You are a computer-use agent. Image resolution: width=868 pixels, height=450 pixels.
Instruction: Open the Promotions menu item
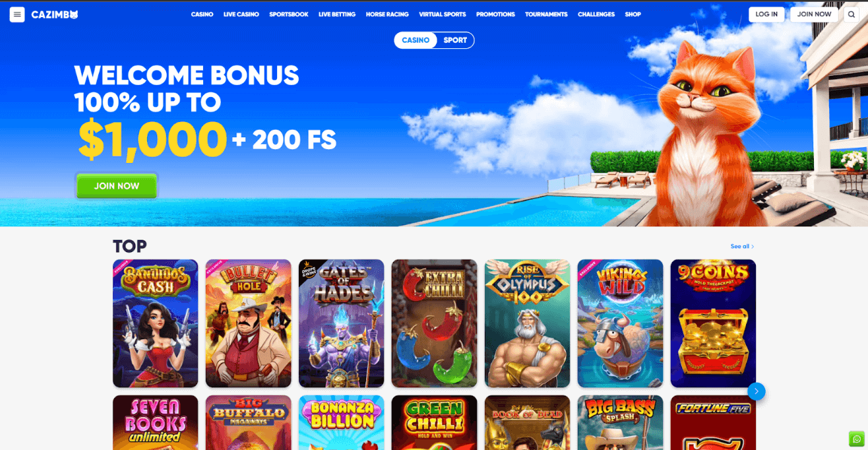tap(495, 15)
